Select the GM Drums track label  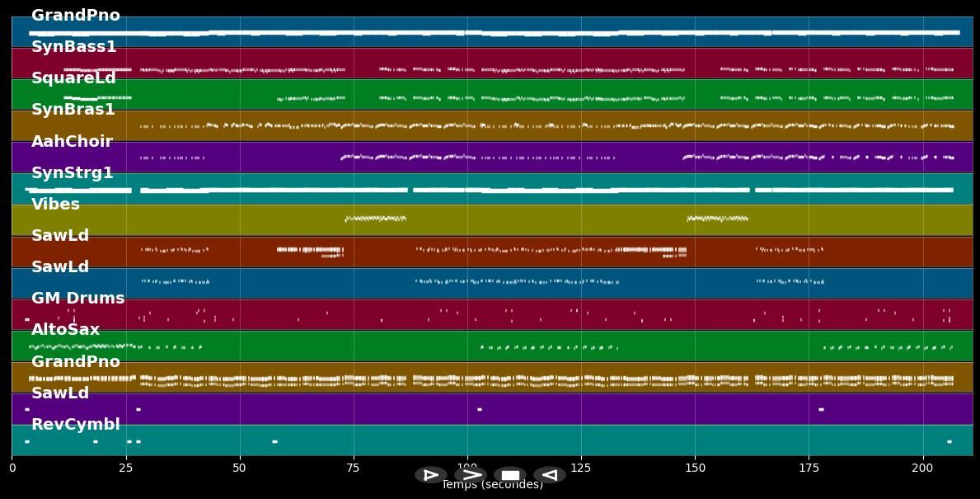78,298
